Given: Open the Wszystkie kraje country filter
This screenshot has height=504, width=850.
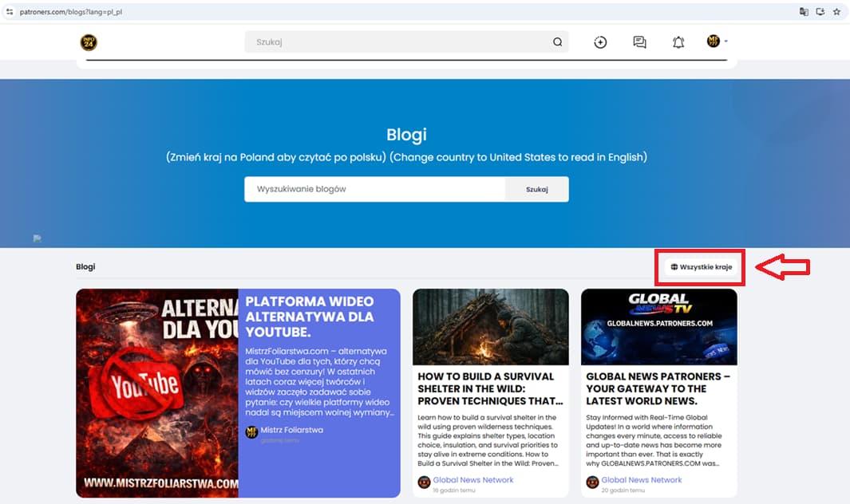Looking at the screenshot, I should (701, 267).
